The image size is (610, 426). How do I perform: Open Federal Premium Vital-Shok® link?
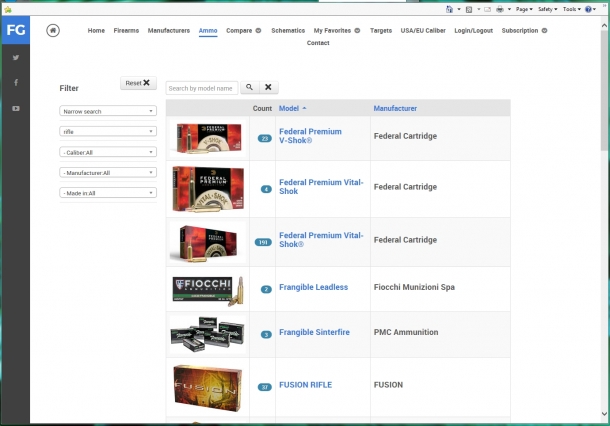click(321, 240)
